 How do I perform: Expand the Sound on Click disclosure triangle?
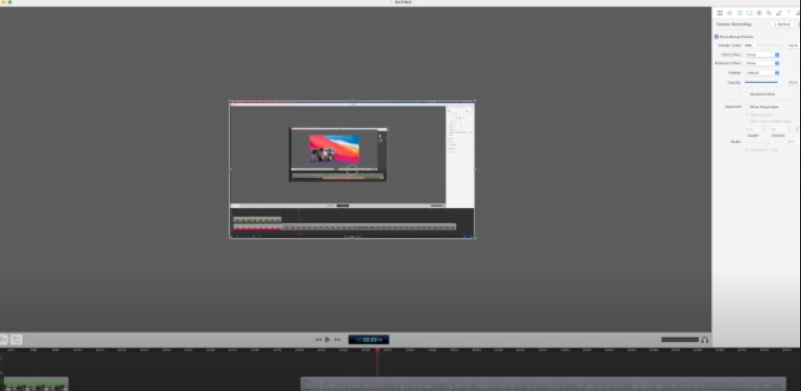pyautogui.click(x=740, y=94)
